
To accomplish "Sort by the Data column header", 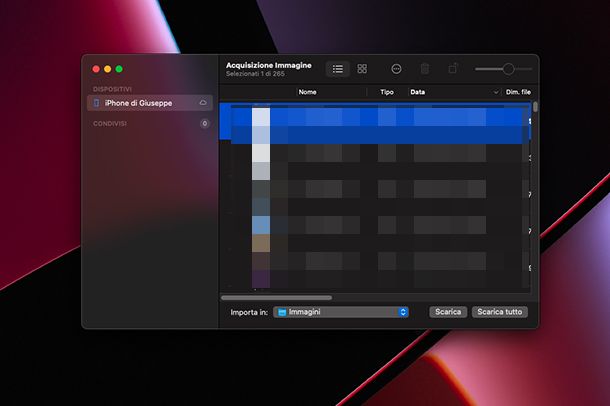I will point(417,92).
